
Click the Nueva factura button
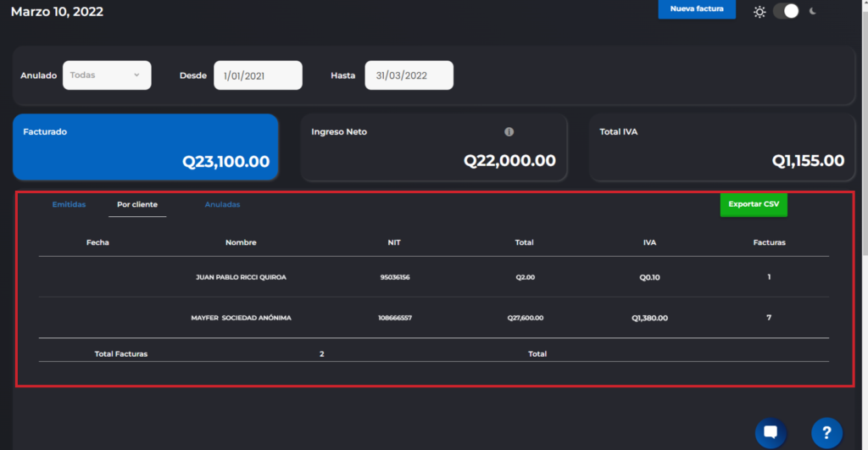pos(696,9)
